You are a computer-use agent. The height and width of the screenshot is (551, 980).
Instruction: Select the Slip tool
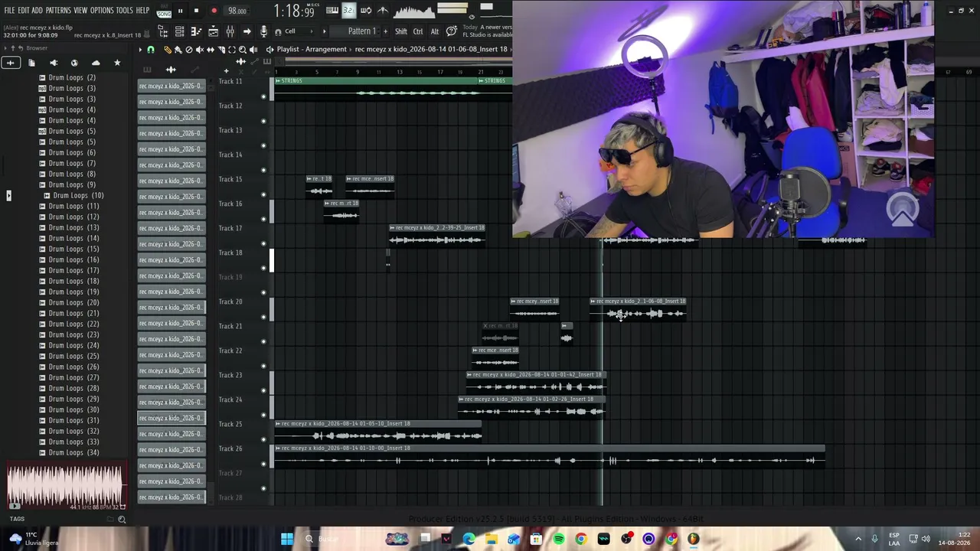point(211,50)
